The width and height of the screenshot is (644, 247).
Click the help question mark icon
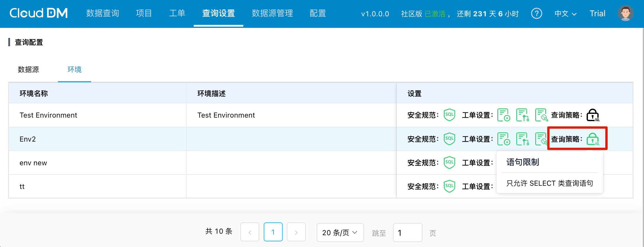[x=536, y=14]
